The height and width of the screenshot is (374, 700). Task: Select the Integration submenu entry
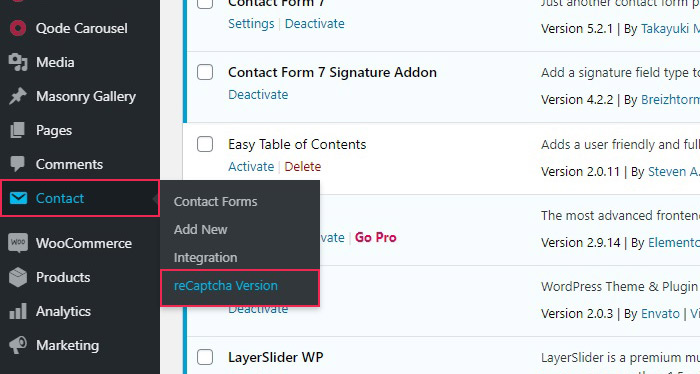click(205, 258)
